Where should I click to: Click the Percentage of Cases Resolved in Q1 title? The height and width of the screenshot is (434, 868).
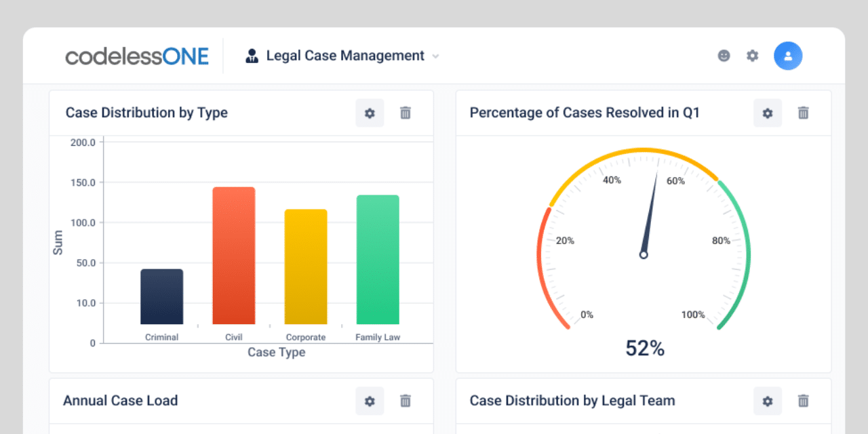pyautogui.click(x=585, y=113)
